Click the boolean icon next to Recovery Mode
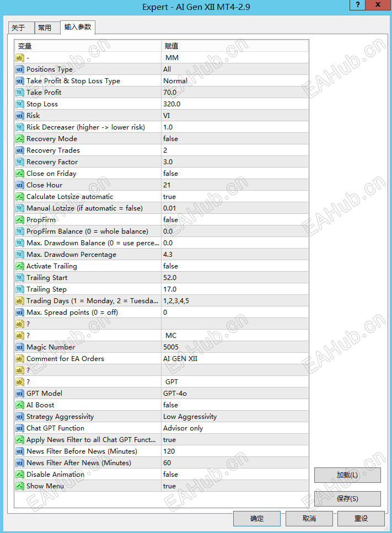Viewport: 392px width, 533px height. click(x=20, y=139)
